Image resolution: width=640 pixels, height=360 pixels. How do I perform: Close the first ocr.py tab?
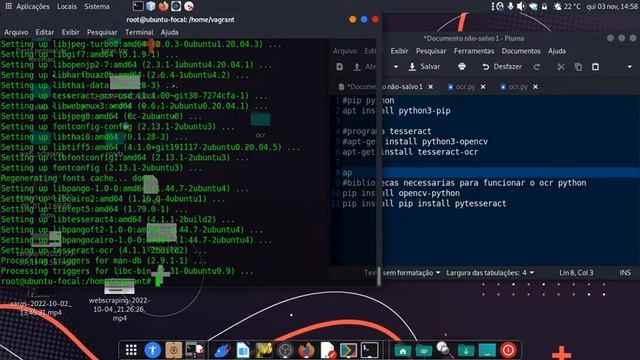[483, 87]
